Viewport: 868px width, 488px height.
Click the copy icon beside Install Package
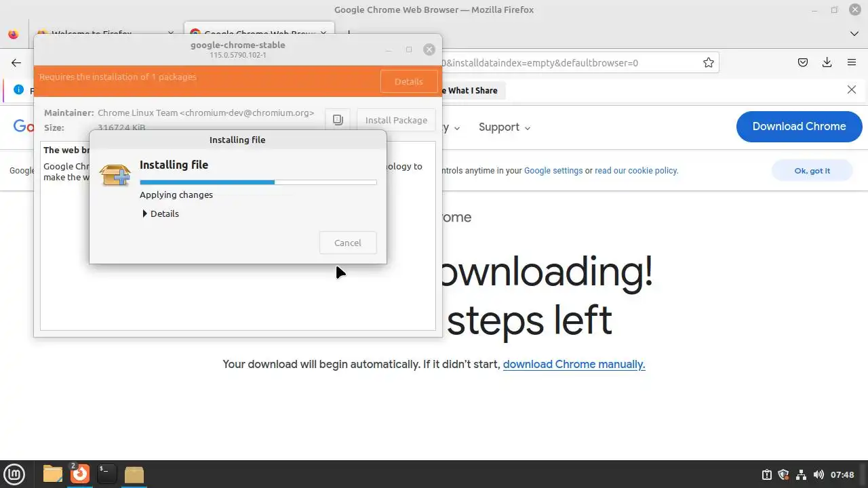[x=338, y=120]
